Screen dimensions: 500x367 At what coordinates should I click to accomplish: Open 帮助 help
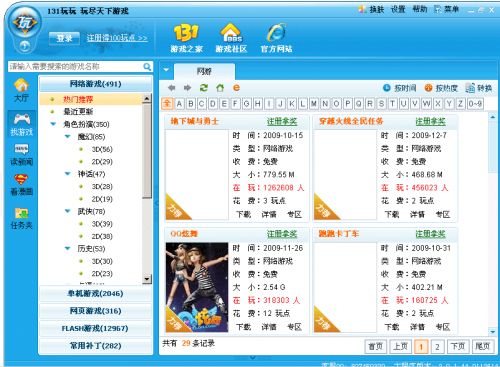[420, 9]
